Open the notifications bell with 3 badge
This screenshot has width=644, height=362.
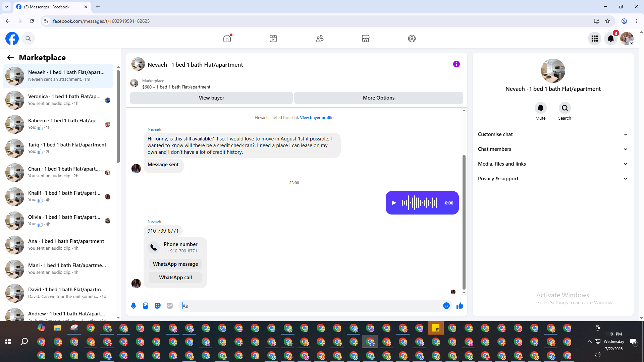click(x=611, y=39)
